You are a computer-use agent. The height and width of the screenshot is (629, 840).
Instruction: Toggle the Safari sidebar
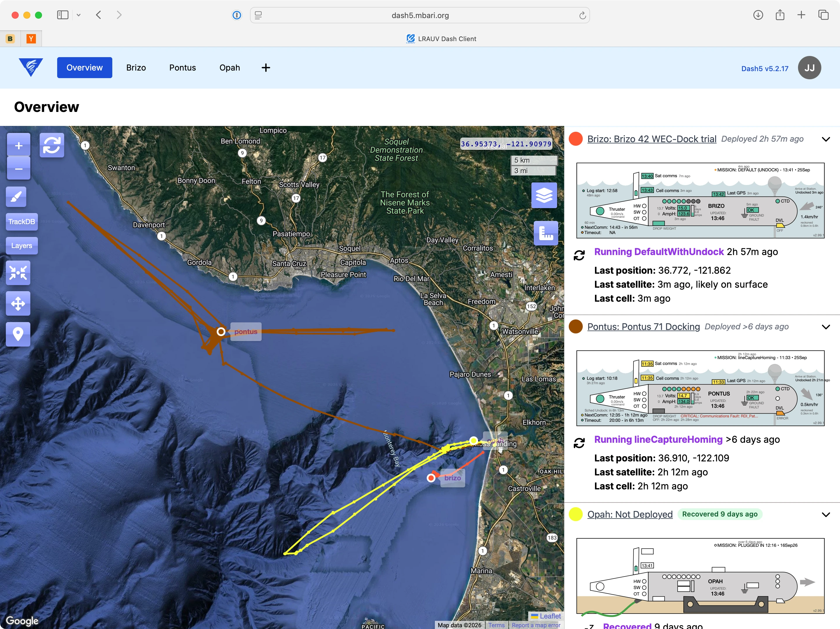point(63,15)
